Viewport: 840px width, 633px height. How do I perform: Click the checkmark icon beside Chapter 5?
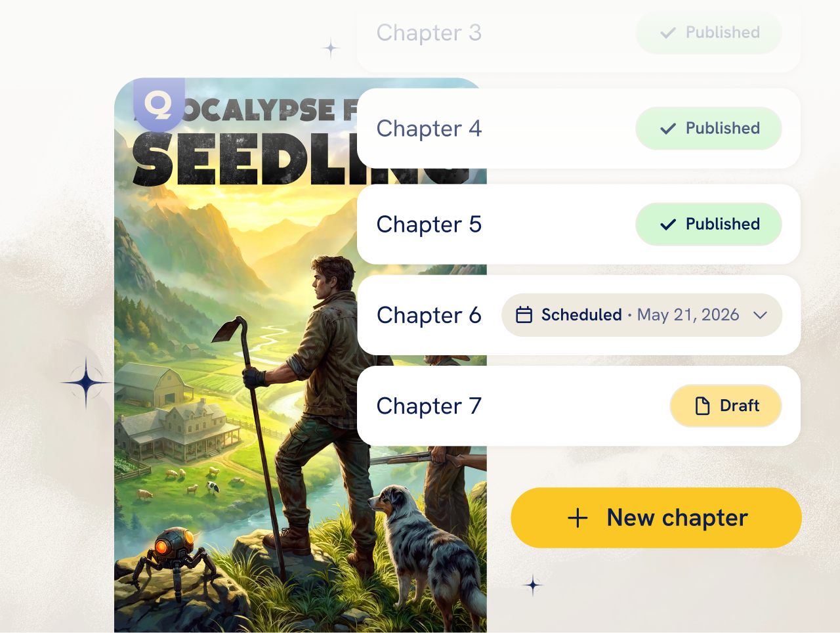coord(668,225)
